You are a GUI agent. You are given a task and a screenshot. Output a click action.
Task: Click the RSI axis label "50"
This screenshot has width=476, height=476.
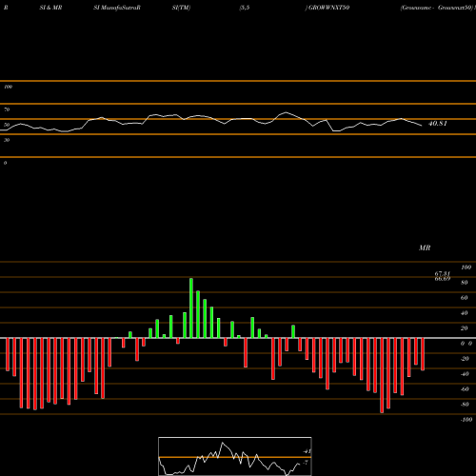point(7,125)
